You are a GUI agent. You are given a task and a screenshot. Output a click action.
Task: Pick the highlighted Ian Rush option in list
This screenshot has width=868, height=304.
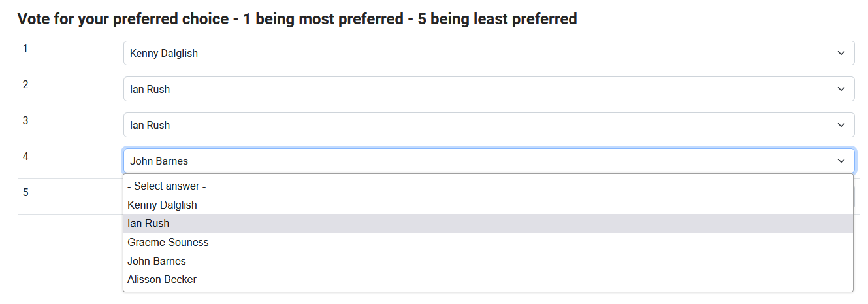pyautogui.click(x=148, y=223)
